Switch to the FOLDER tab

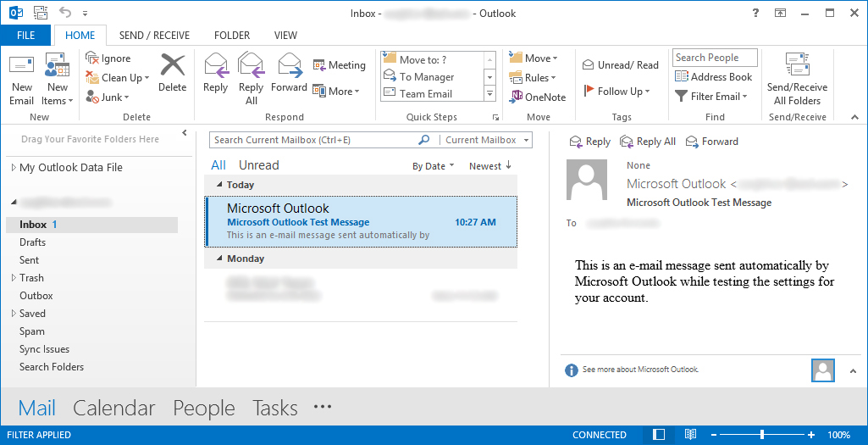(x=232, y=35)
